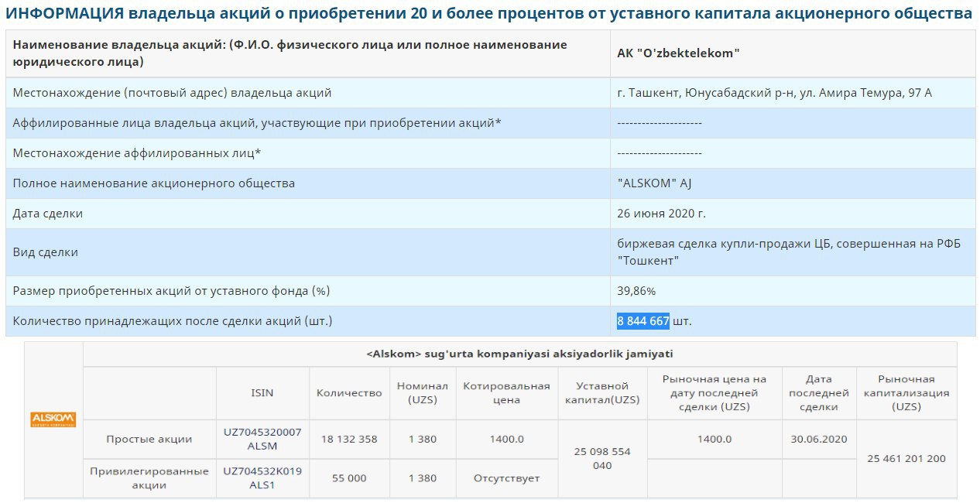980x503 pixels.
Task: Click the ISIN code UZ704532K019 ALS1
Action: click(262, 478)
